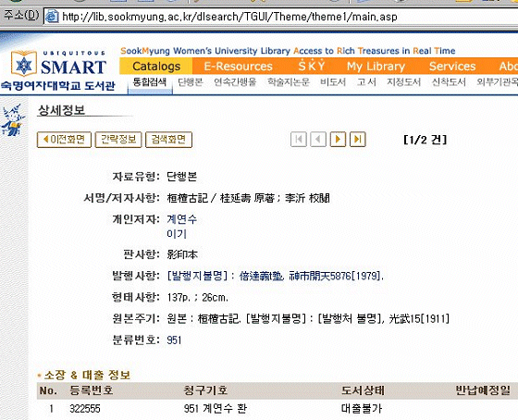
Task: Click the 등록번호 column header
Action: pos(92,390)
